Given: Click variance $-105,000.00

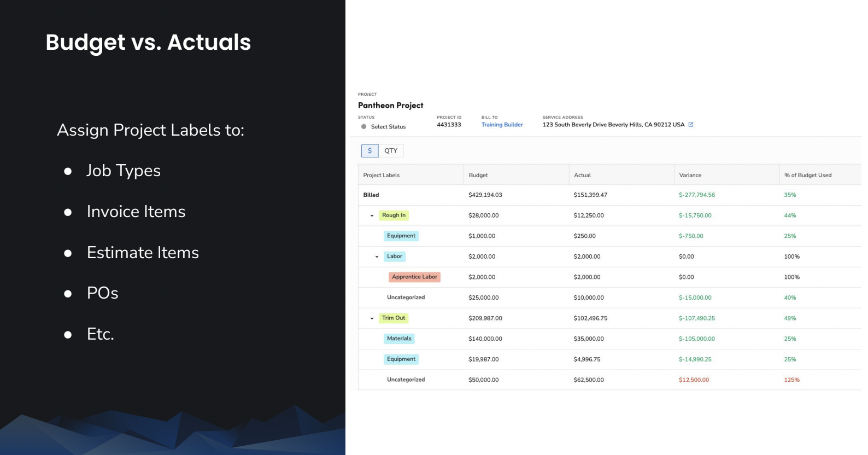Looking at the screenshot, I should pos(697,339).
